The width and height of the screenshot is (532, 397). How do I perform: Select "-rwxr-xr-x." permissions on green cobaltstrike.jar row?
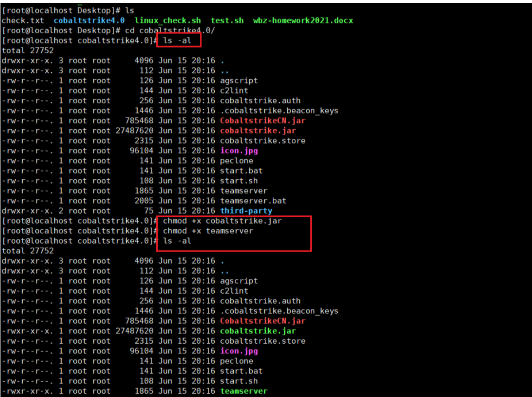click(27, 331)
